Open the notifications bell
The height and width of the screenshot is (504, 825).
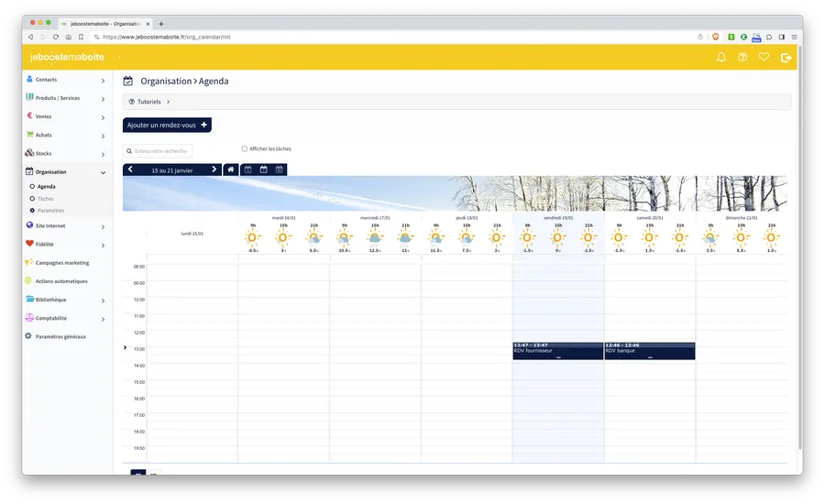pyautogui.click(x=721, y=57)
